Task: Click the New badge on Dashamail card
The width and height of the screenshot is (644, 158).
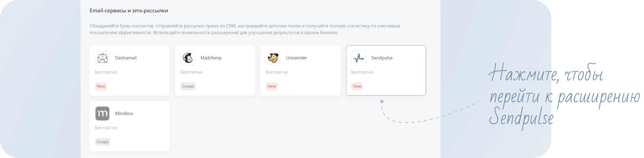Action: (x=101, y=86)
